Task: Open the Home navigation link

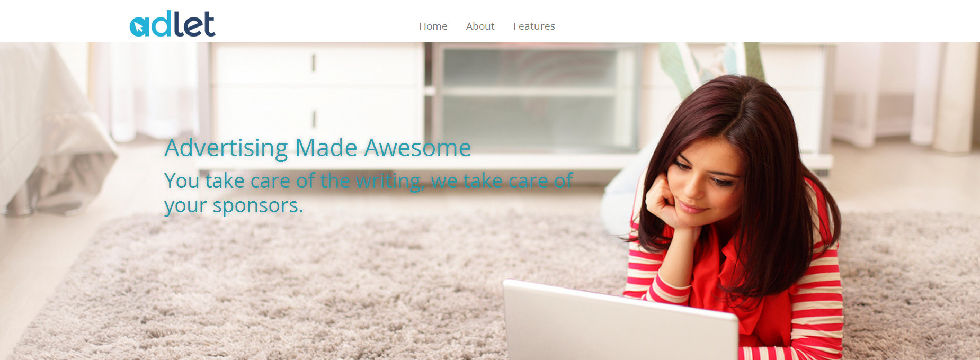Action: [x=433, y=26]
